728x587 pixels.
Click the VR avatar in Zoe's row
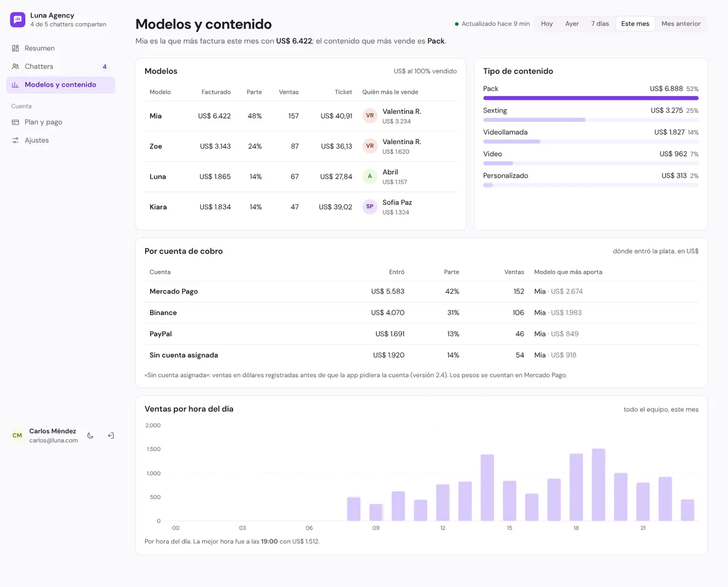click(x=370, y=146)
